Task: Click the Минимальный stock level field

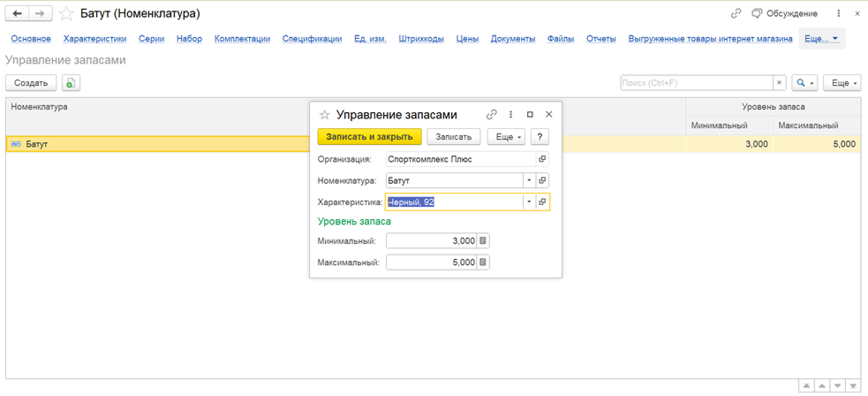Action: click(431, 241)
